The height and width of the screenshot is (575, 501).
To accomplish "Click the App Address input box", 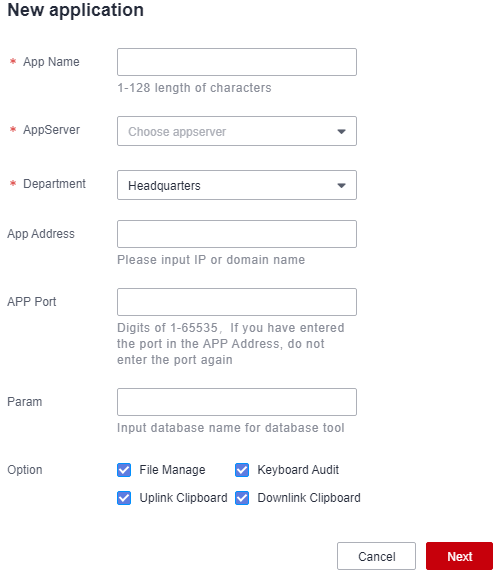I will pyautogui.click(x=237, y=234).
